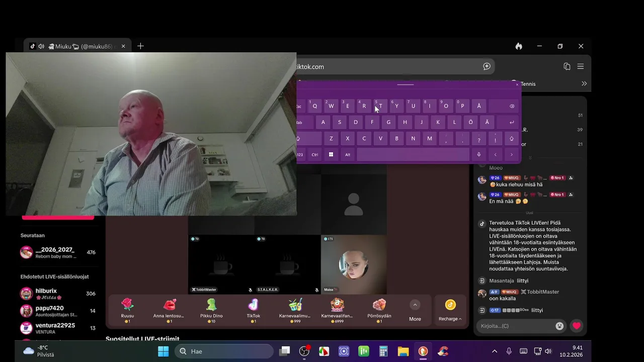The image size is (644, 362).
Task: Tap the spacebar on touch keyboard
Action: click(413, 154)
